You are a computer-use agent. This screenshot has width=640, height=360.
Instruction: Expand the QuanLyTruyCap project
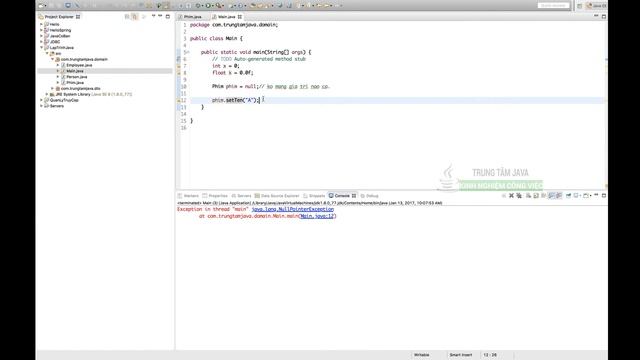[41, 100]
